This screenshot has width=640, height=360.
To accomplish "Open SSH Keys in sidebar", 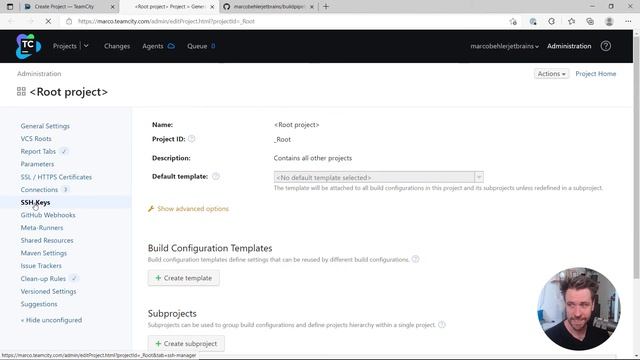I will tap(36, 202).
